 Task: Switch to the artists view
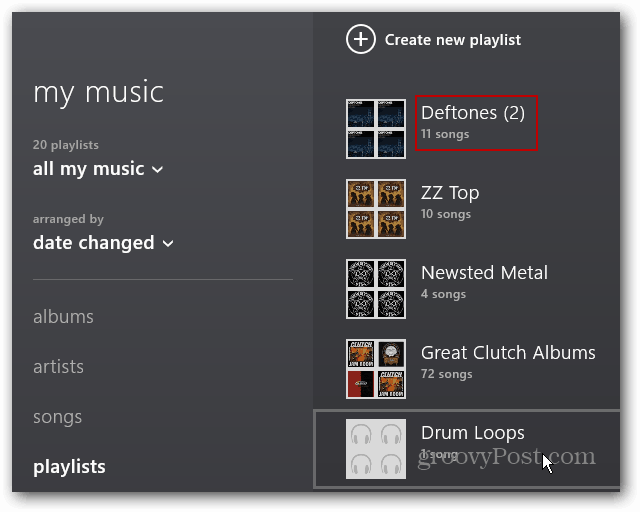(58, 367)
